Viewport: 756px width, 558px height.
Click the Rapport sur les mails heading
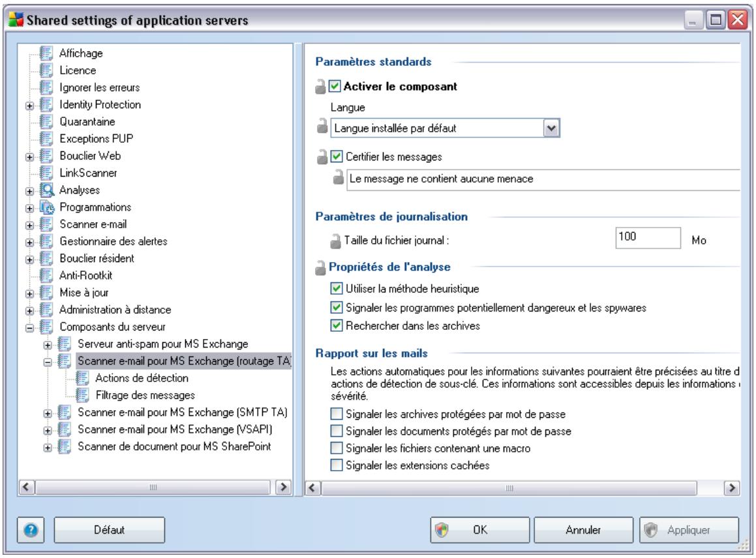pos(371,353)
